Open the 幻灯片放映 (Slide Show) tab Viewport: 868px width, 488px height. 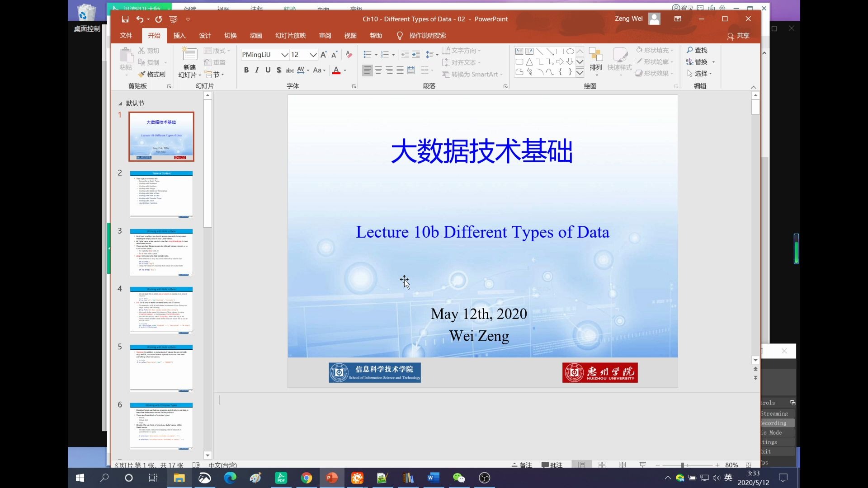pyautogui.click(x=290, y=36)
